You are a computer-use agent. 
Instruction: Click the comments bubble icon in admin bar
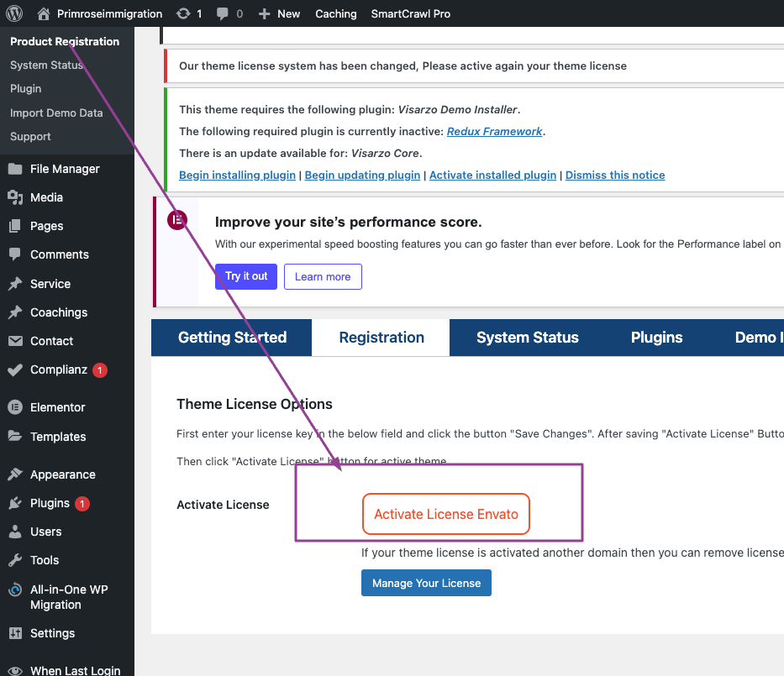pyautogui.click(x=223, y=14)
